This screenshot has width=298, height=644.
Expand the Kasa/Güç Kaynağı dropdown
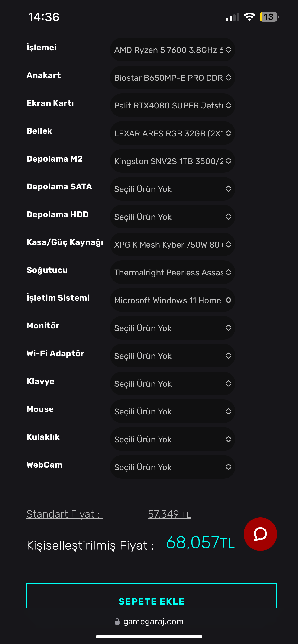[x=172, y=245]
